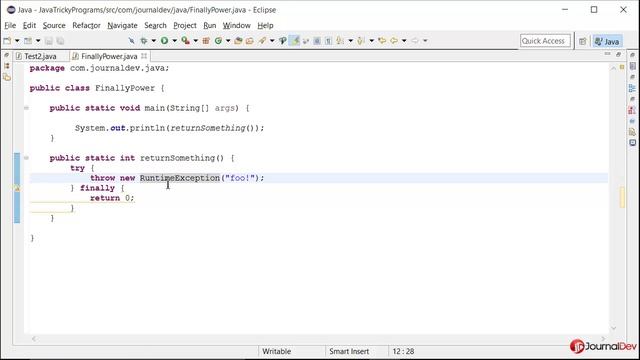Click the Debug bug icon
640x360 pixels.
click(144, 41)
